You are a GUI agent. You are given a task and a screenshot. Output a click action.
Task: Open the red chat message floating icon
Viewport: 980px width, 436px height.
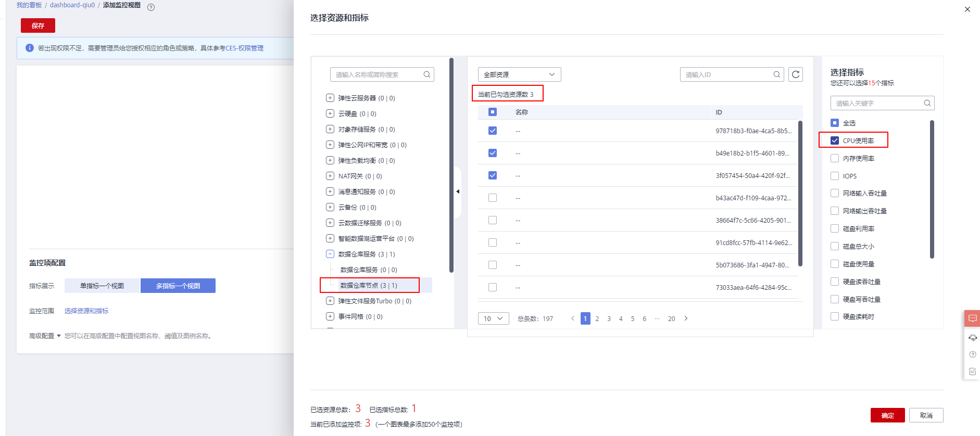(972, 318)
